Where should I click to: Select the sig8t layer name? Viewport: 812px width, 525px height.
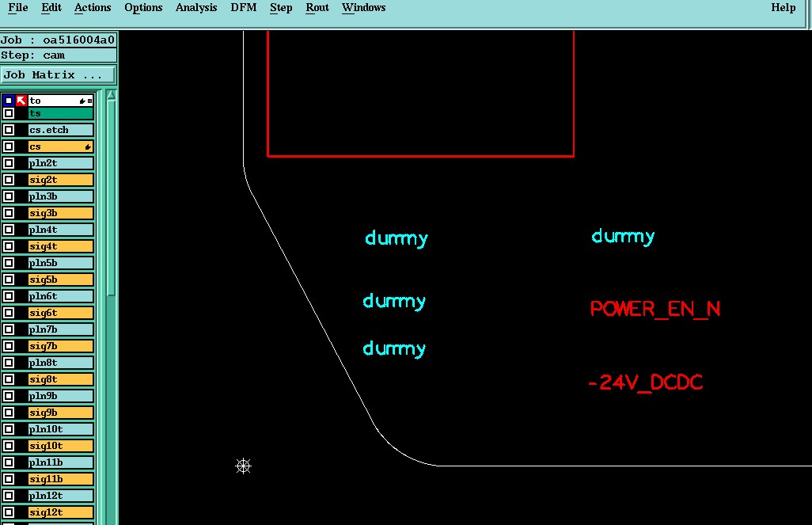(61, 379)
